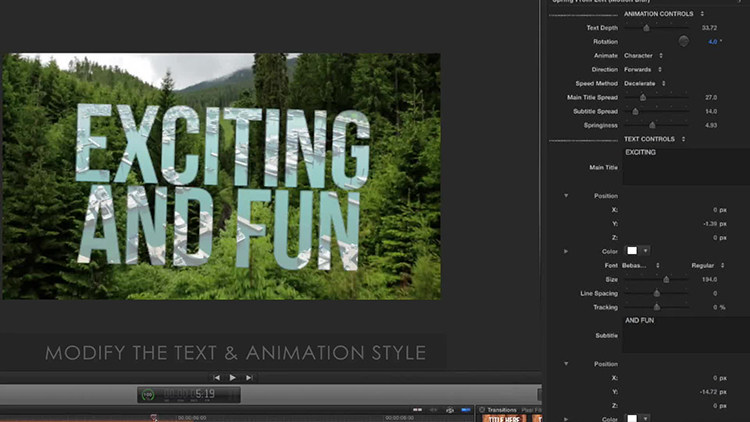Click the green render progress circle in timecode display
The width and height of the screenshot is (750, 422).
coord(148,394)
